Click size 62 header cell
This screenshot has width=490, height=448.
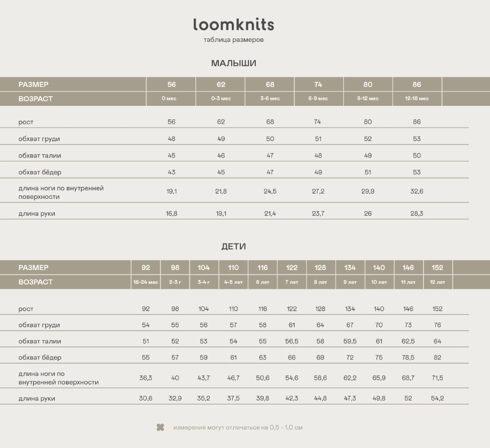[x=220, y=84]
